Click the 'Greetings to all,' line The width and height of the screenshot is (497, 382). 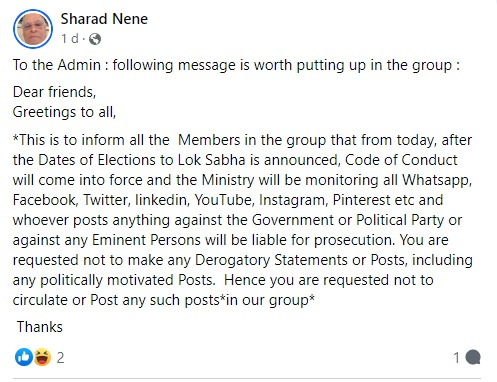pyautogui.click(x=64, y=112)
